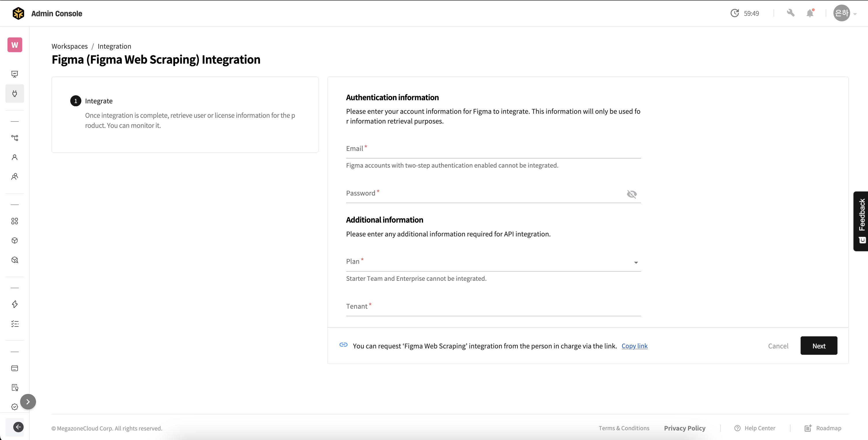Click the Next button
The width and height of the screenshot is (868, 440).
[818, 346]
